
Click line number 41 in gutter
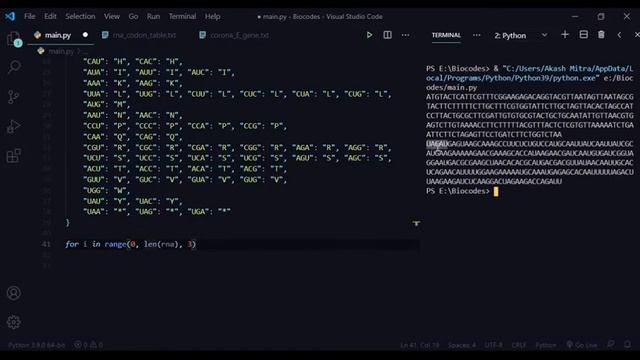[46, 244]
